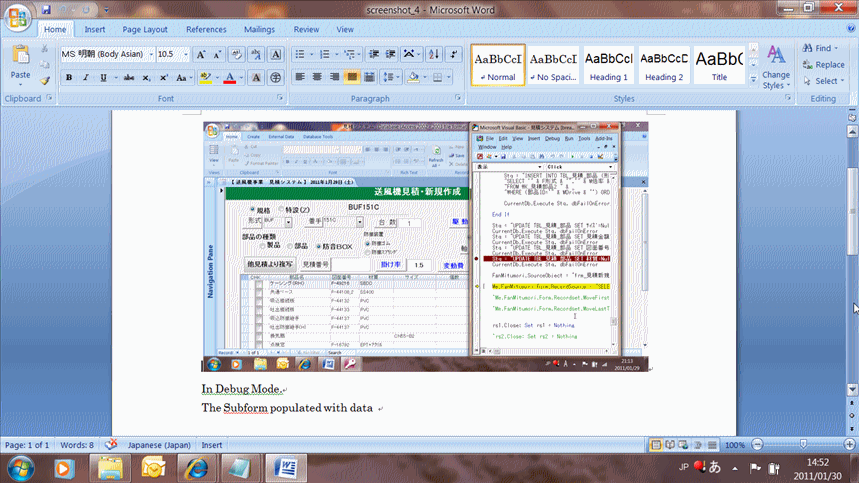Apply yellow text highlight color
This screenshot has width=859, height=483.
(205, 78)
